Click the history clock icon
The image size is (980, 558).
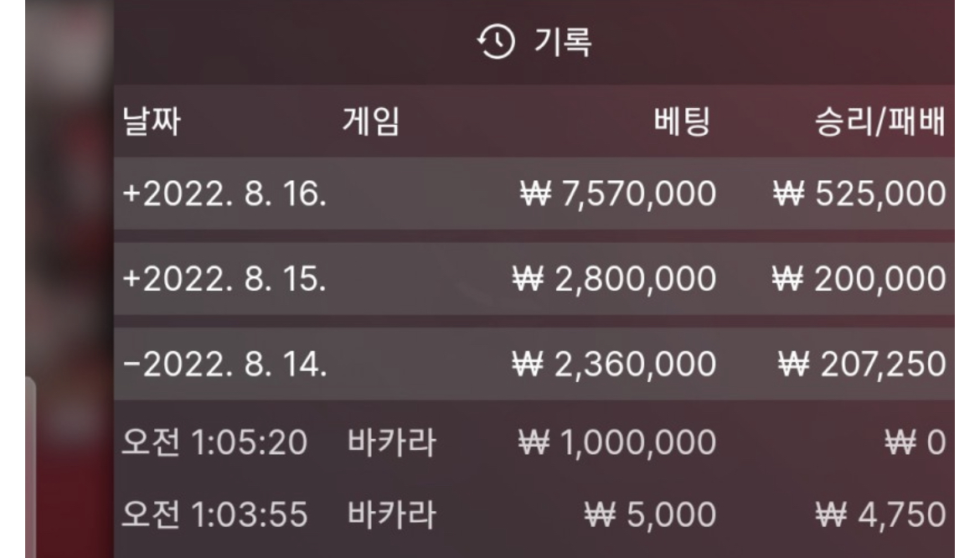[x=495, y=42]
